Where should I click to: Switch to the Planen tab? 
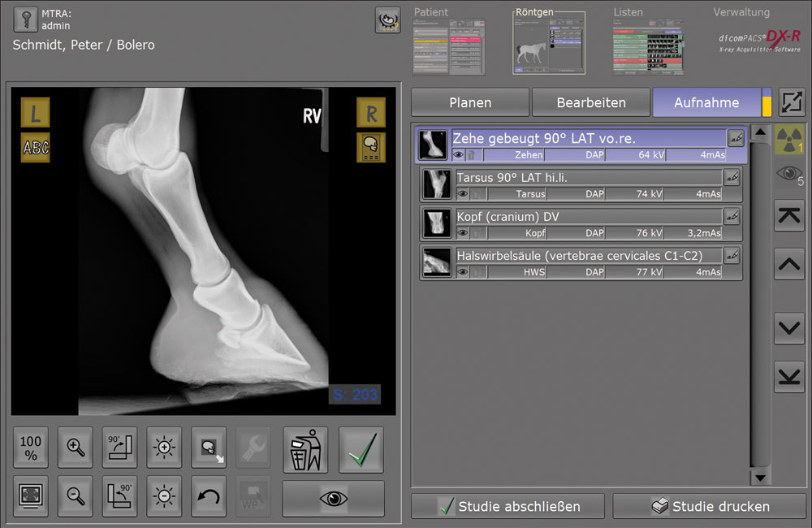tap(470, 103)
